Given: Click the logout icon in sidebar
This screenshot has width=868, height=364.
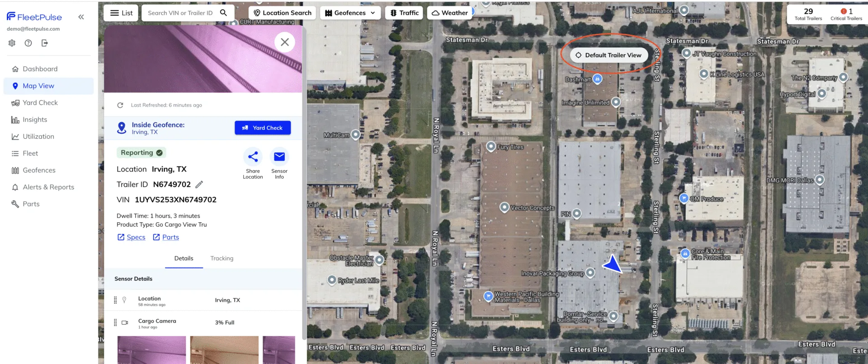Looking at the screenshot, I should tap(44, 43).
